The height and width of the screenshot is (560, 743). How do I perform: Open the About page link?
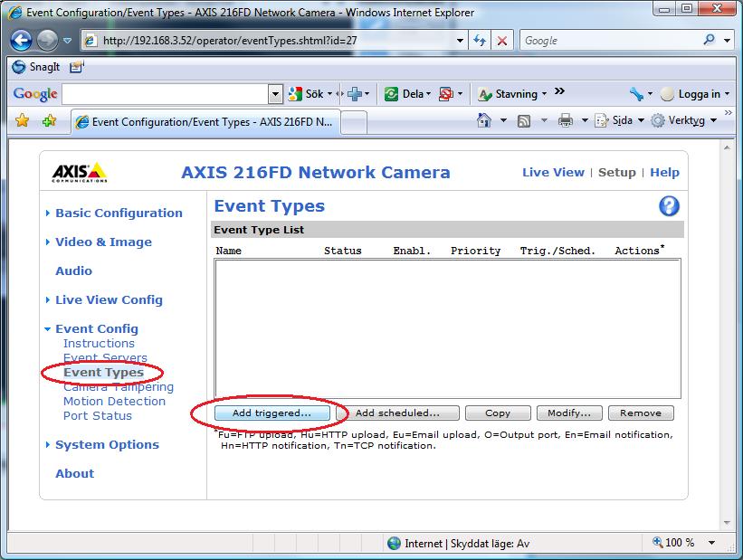pos(74,474)
